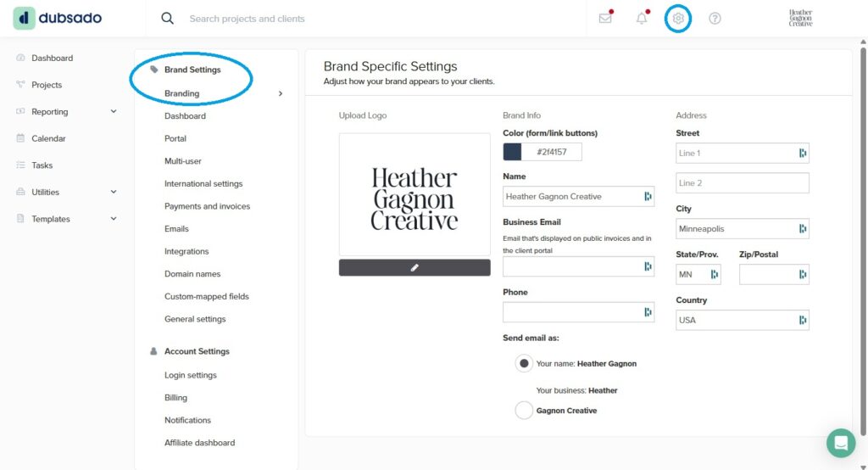Click the search magnifying glass icon
Viewport: 868px width, 470px height.
167,18
